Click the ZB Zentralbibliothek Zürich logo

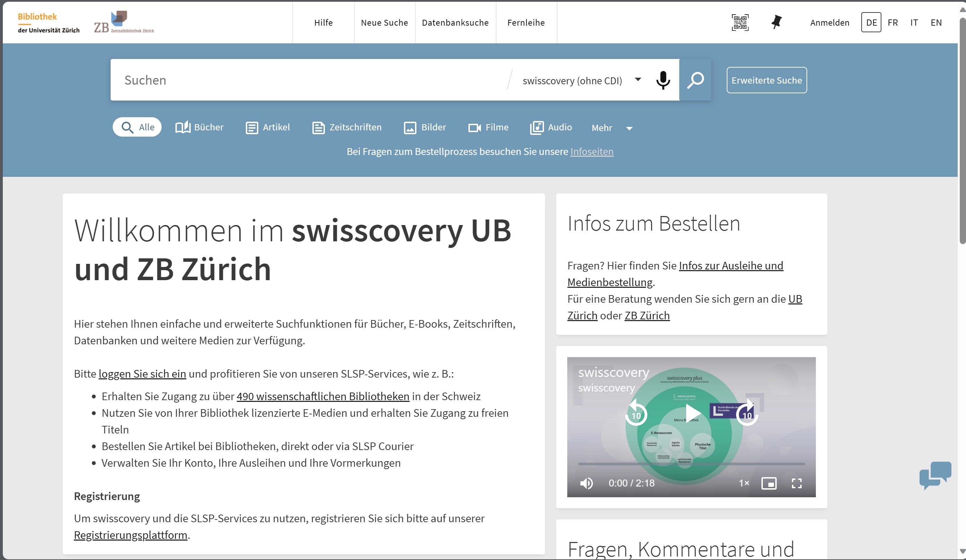pyautogui.click(x=124, y=22)
